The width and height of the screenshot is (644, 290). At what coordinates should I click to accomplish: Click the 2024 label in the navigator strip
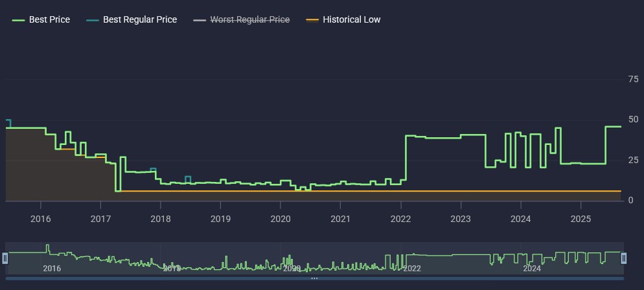tap(532, 269)
